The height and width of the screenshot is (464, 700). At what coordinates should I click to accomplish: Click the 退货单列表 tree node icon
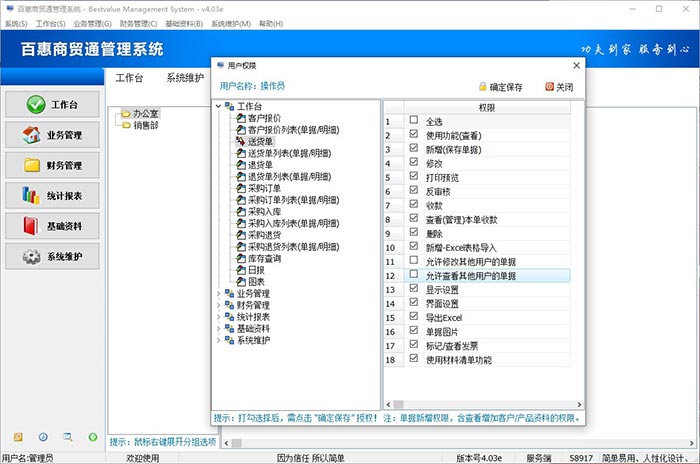(x=241, y=176)
